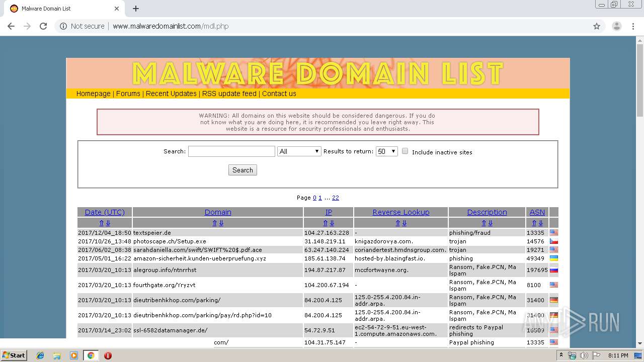Click Date (UTC) column header link
Screen dimensions: 644x362
[105, 212]
